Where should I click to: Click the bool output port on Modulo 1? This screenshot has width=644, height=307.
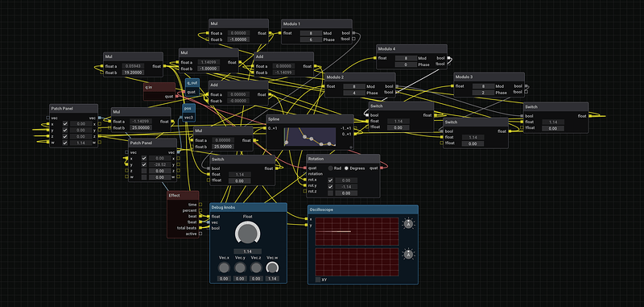(x=353, y=33)
